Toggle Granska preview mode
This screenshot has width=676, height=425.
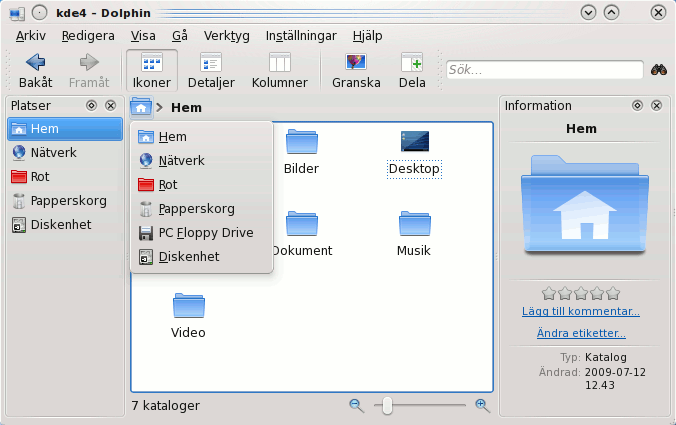[356, 70]
